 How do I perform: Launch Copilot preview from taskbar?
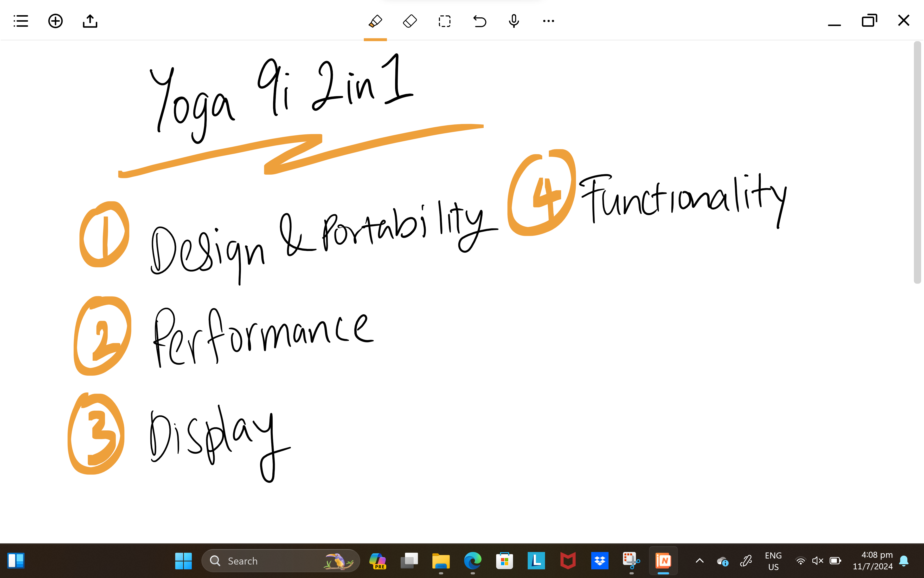pos(378,561)
